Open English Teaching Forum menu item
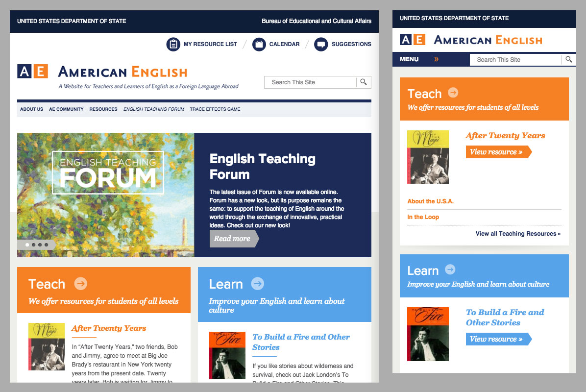This screenshot has height=392, width=586. coord(153,109)
